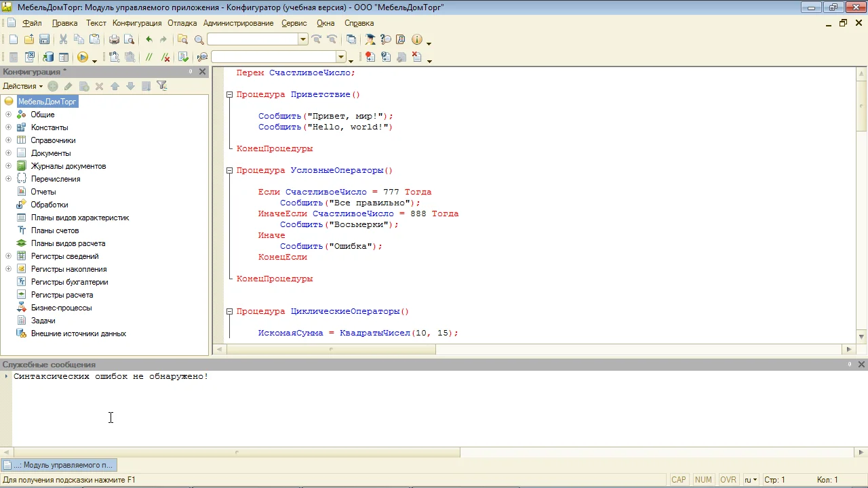Open the Отладка menu

pyautogui.click(x=182, y=23)
